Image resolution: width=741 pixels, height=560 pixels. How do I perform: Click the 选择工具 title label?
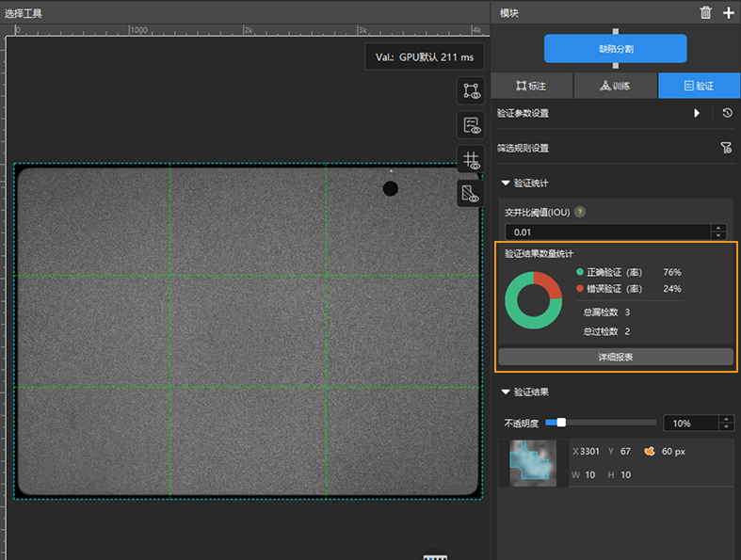pos(24,13)
